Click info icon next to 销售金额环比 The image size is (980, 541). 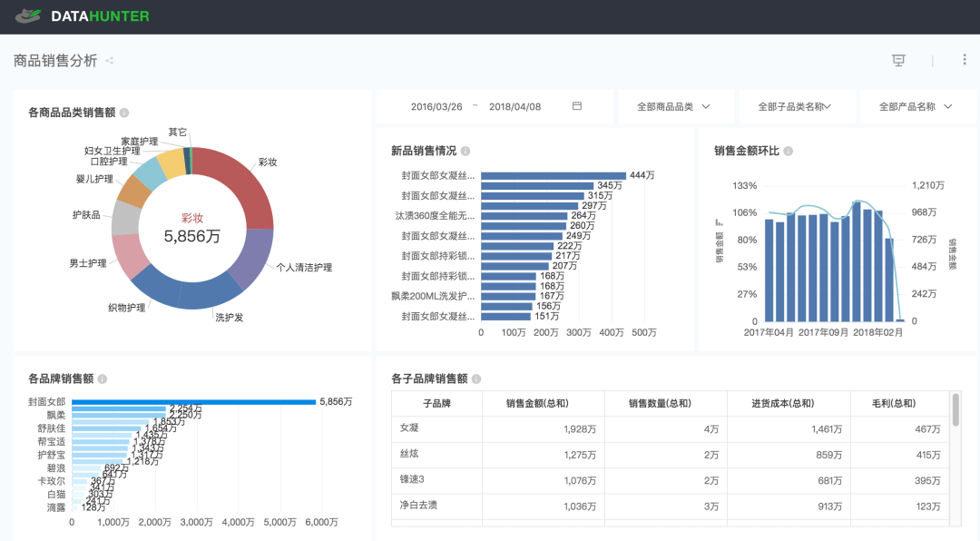coord(789,151)
